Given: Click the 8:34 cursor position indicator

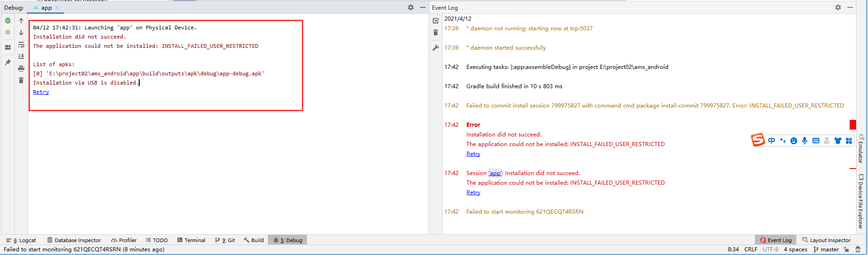Looking at the screenshot, I should point(733,249).
